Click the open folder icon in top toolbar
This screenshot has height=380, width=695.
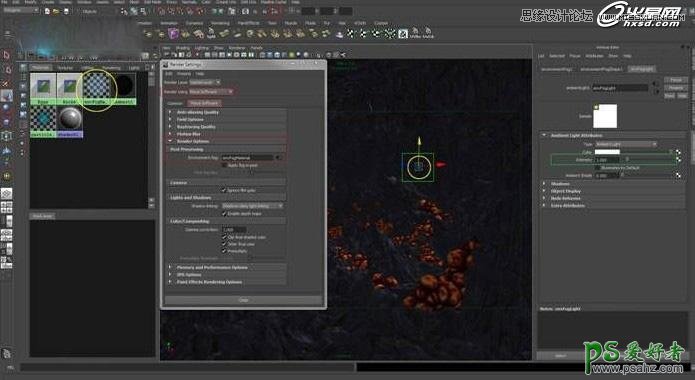point(56,11)
